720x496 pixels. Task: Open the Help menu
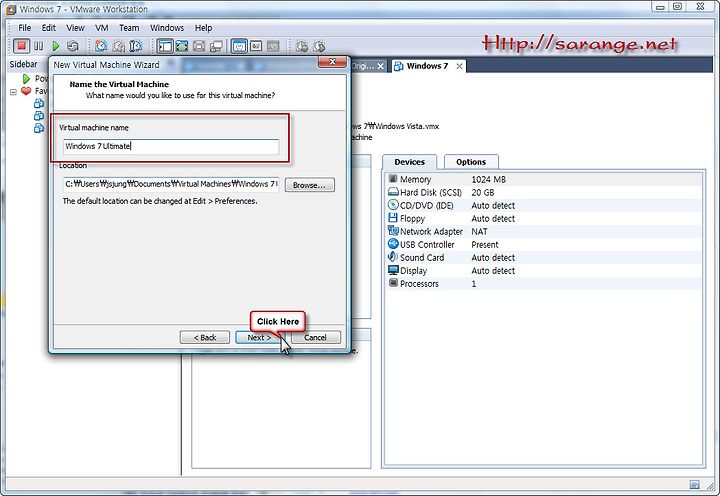coord(203,28)
